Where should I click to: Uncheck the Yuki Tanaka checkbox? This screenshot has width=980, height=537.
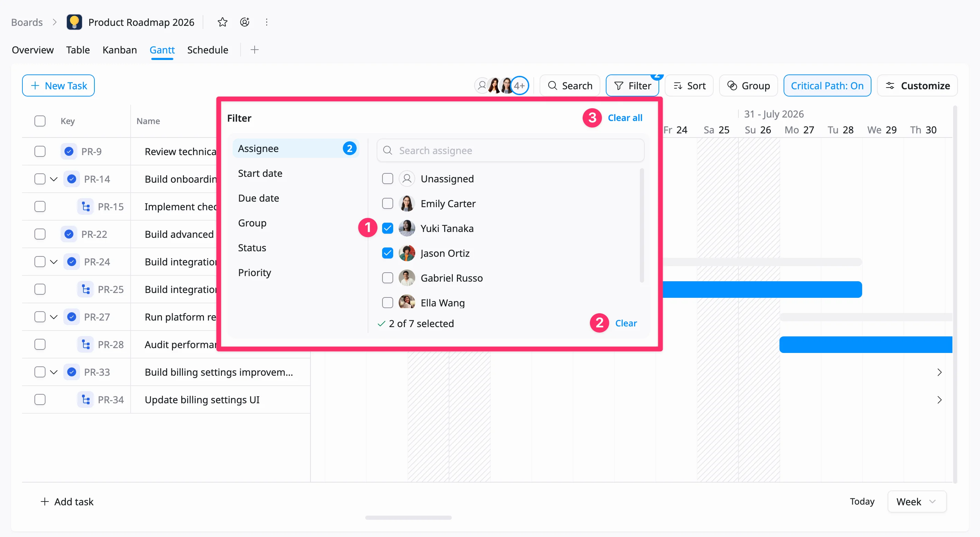pos(387,229)
